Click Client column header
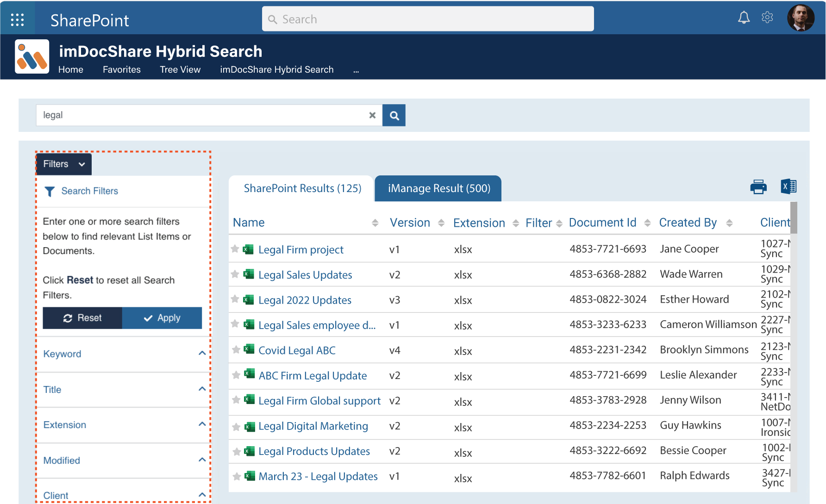826x504 pixels. pyautogui.click(x=775, y=223)
